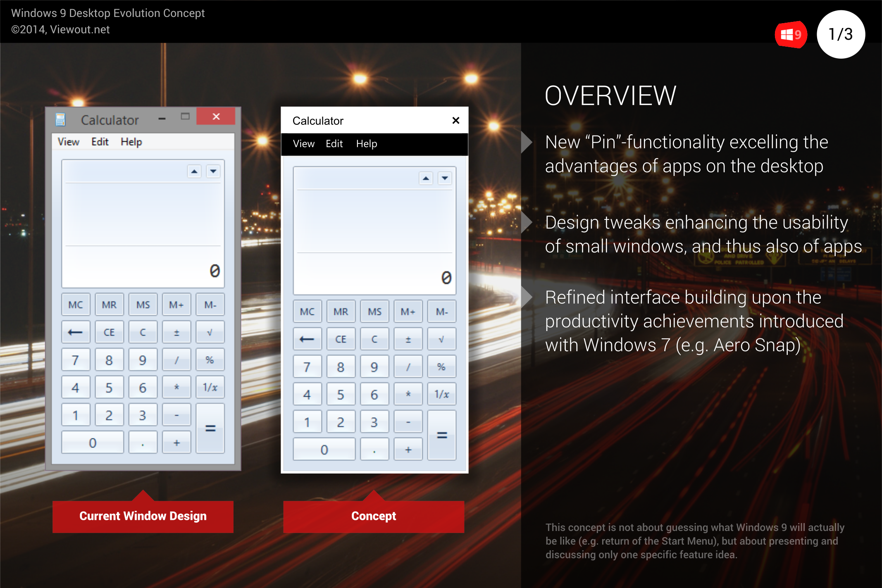Image resolution: width=882 pixels, height=588 pixels.
Task: Click C clear key in current-design Calculator
Action: [x=143, y=332]
